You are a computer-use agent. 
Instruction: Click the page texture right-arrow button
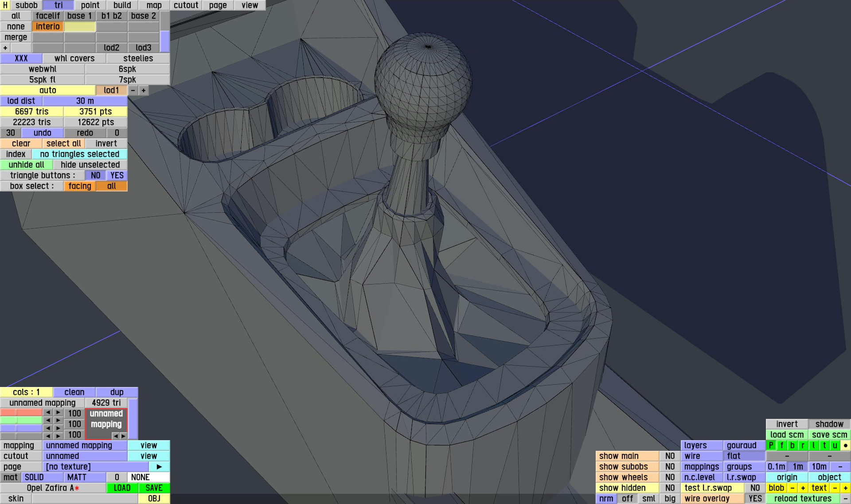(x=159, y=467)
